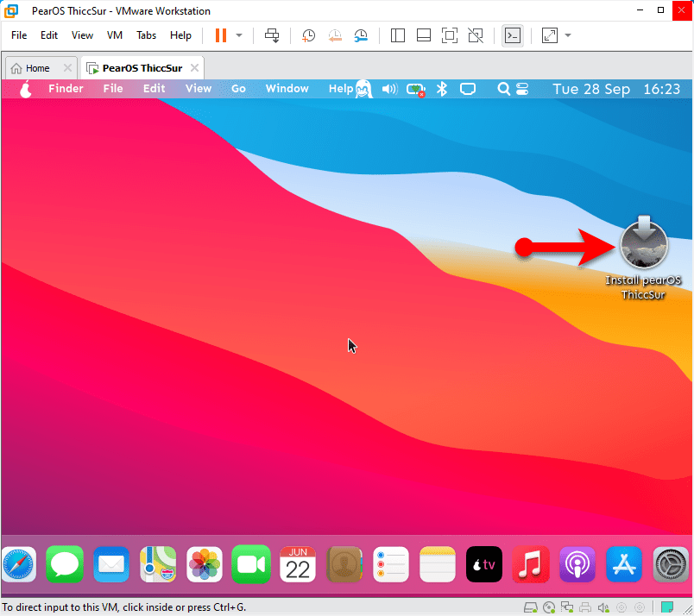Open Spotlight search magnifier
The image size is (694, 616).
[503, 89]
